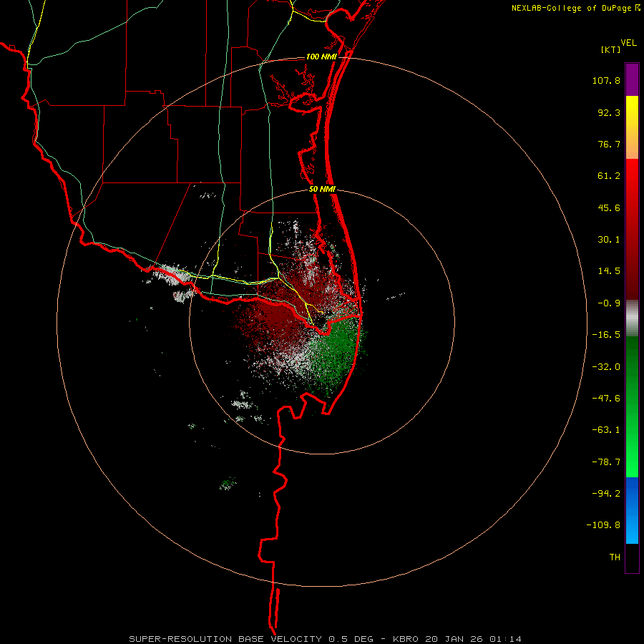Click the -0.9 velocity scale value
Viewport: 644px width, 644px height.
[609, 303]
